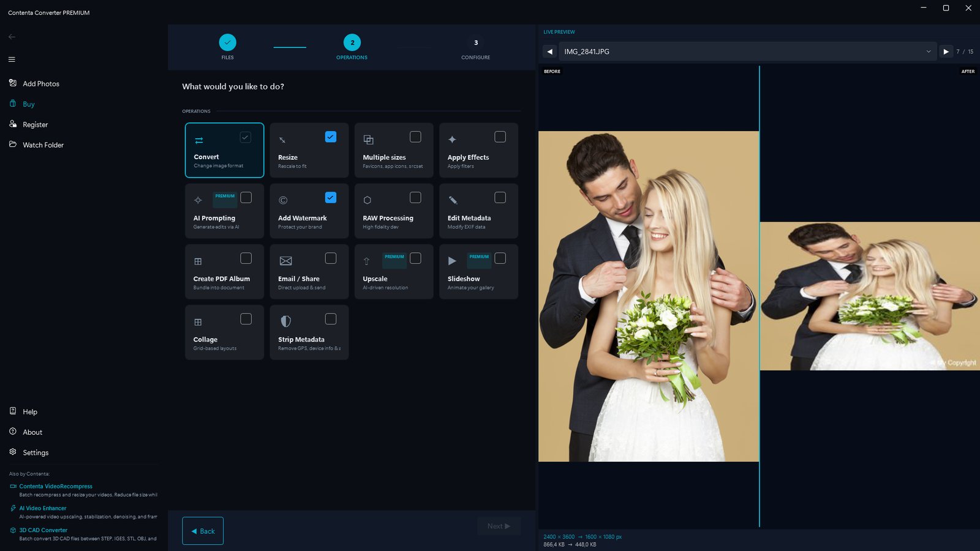Image resolution: width=980 pixels, height=551 pixels.
Task: Show previous image in live preview
Action: (x=549, y=51)
